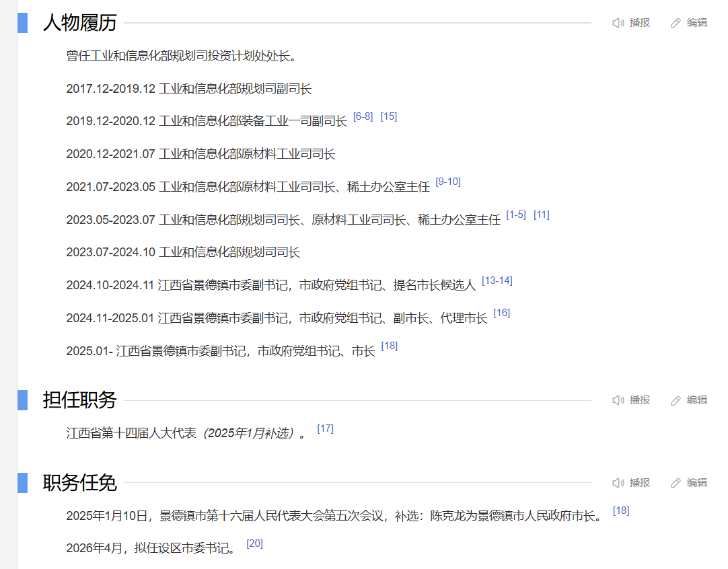
Task: Open reference [1-5] citation
Action: click(516, 215)
